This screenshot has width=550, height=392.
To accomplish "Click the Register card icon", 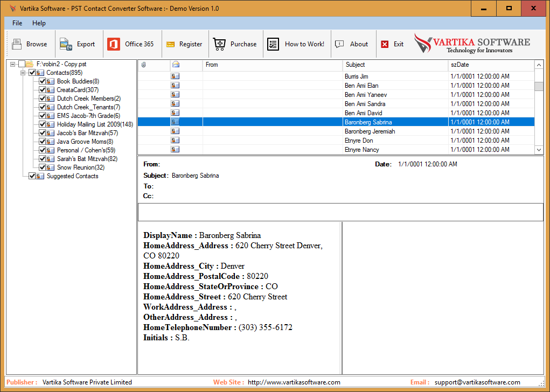I will pyautogui.click(x=170, y=44).
